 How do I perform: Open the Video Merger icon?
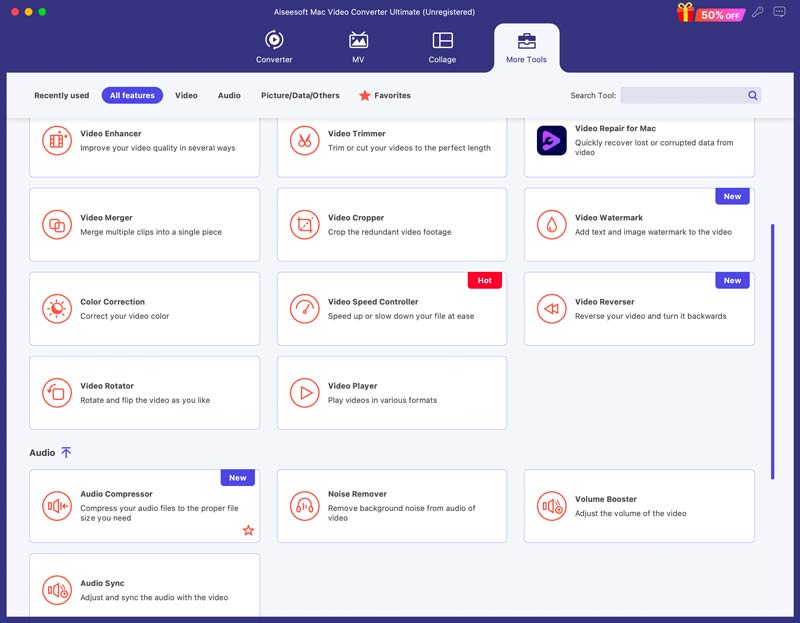pos(57,225)
